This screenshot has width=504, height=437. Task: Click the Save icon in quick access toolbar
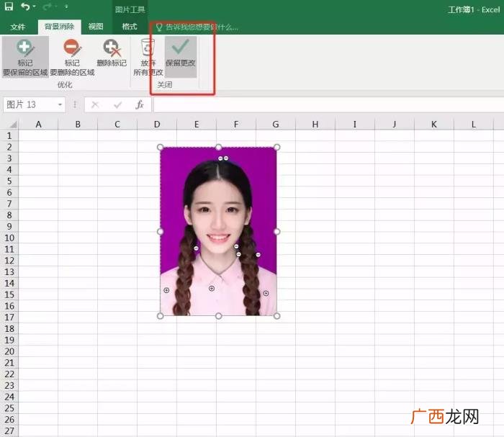pyautogui.click(x=9, y=6)
